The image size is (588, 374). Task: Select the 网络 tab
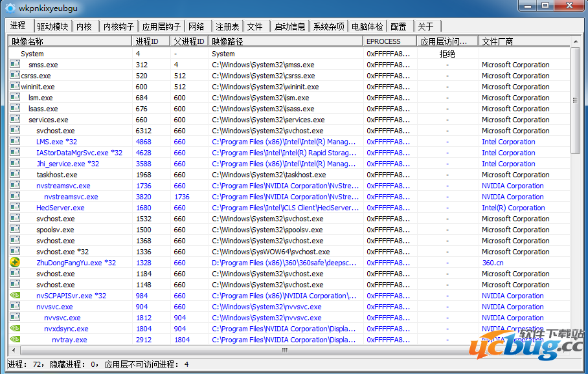(196, 27)
